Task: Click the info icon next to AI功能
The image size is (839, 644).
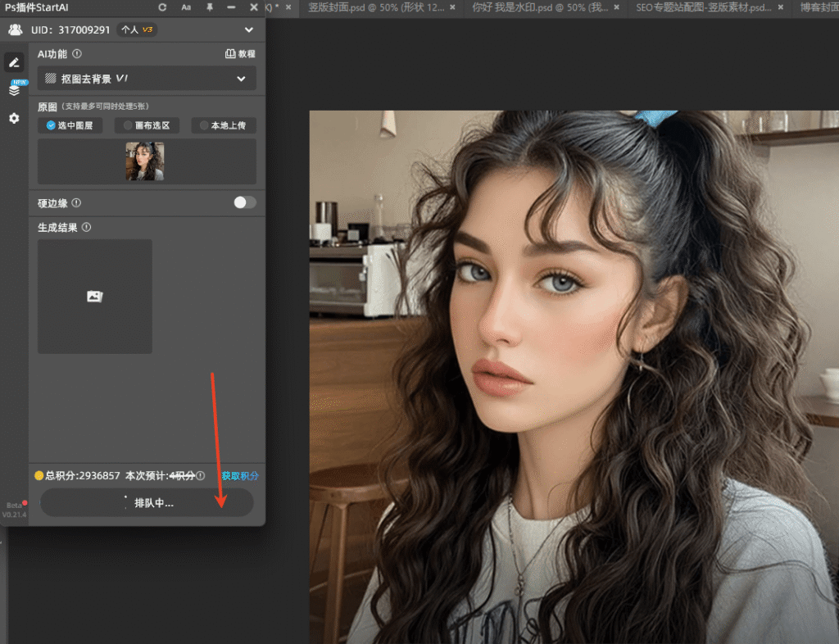Action: (x=77, y=54)
